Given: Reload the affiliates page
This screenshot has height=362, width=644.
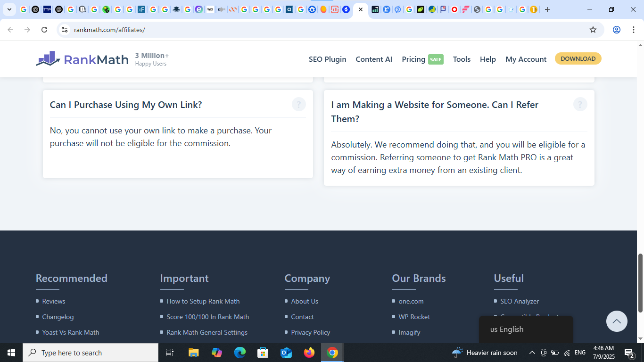Looking at the screenshot, I should (44, 30).
